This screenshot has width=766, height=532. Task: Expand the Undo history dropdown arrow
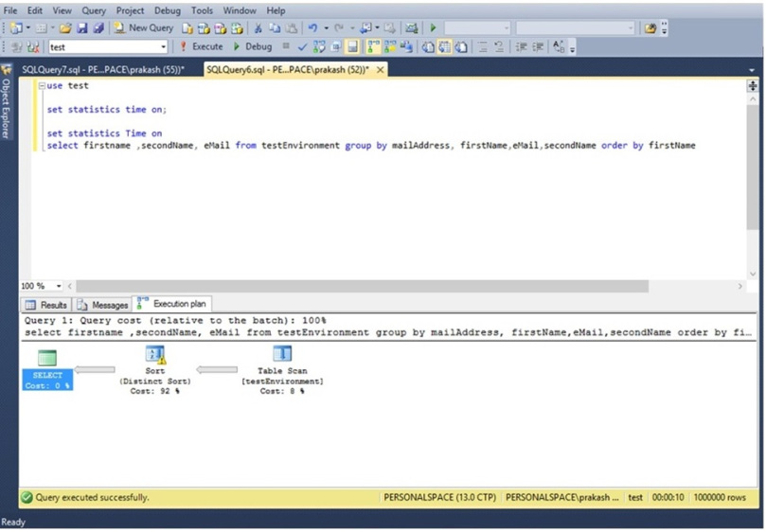325,28
